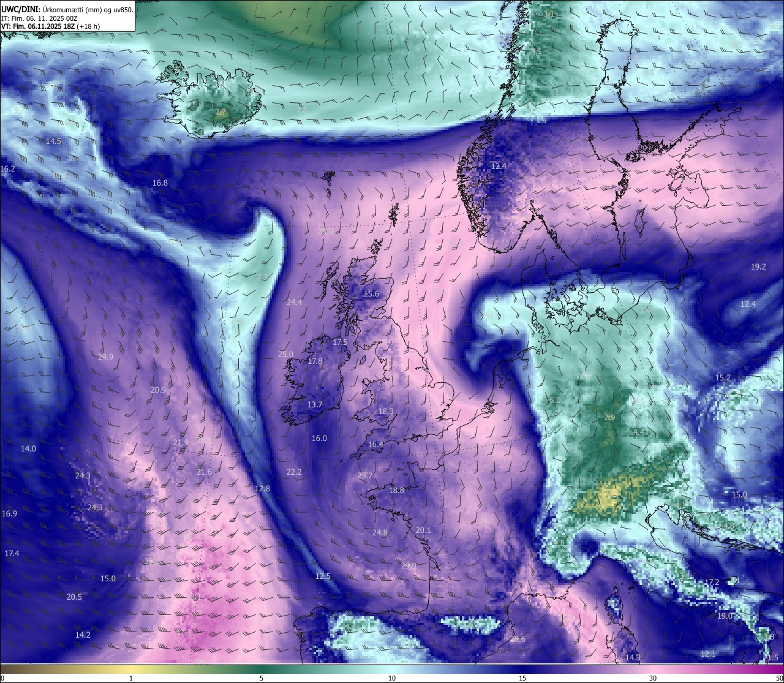Click the 14.2 value on the map
The width and height of the screenshot is (784, 683).
coord(83,635)
